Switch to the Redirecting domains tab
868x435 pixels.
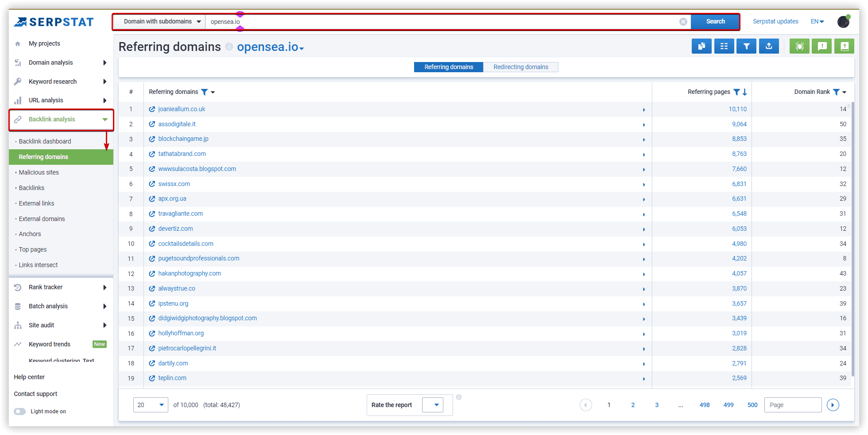[x=521, y=67]
